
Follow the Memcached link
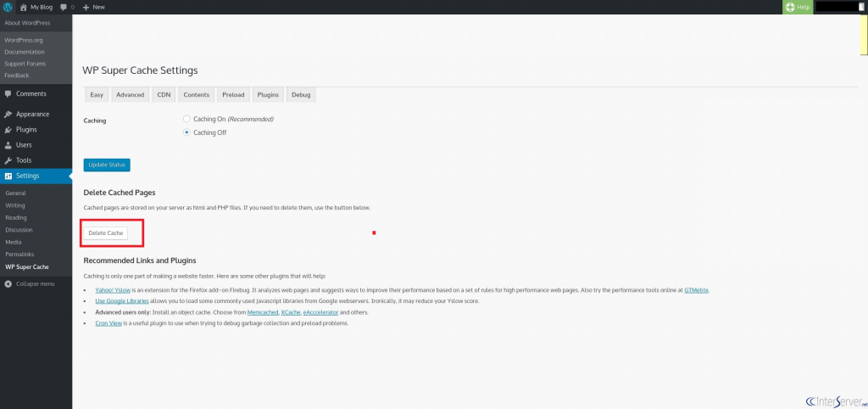(263, 312)
